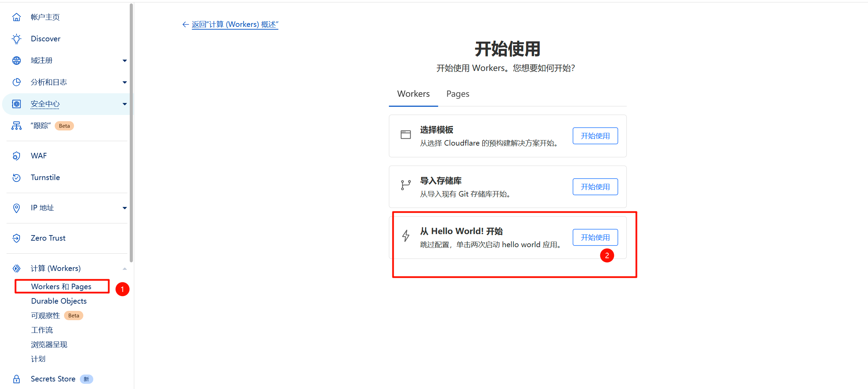Click the Turnstile icon in sidebar
The height and width of the screenshot is (389, 868).
coord(17,178)
